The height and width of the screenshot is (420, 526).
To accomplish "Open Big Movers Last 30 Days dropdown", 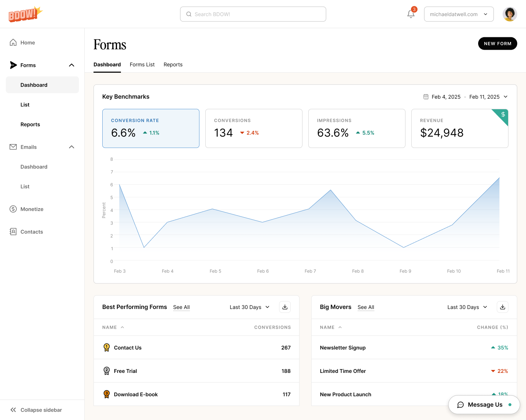I will click(x=468, y=307).
